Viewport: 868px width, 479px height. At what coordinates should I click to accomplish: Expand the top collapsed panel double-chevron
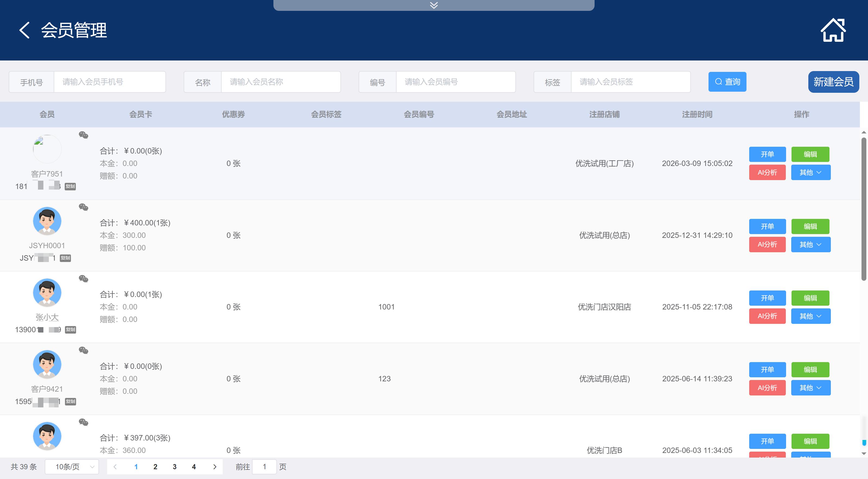point(434,5)
